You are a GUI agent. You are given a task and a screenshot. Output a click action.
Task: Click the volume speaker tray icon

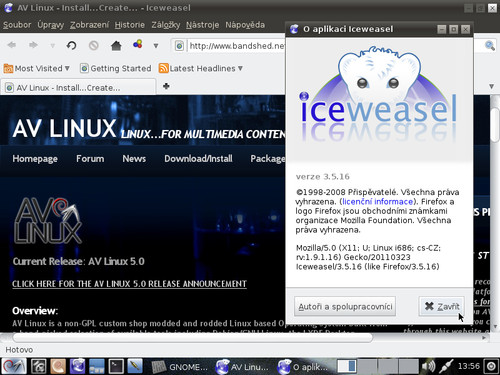coord(429,367)
